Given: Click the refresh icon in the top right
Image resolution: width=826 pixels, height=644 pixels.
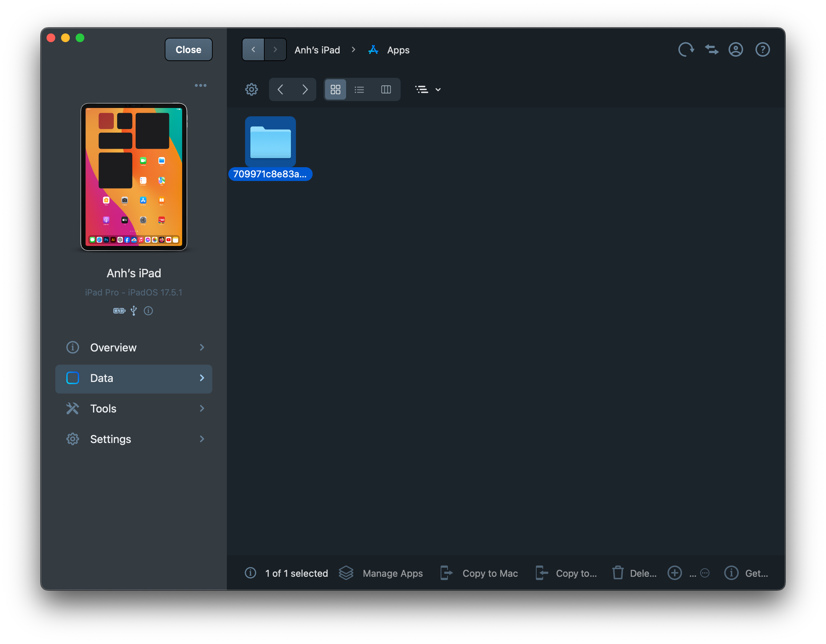Looking at the screenshot, I should tap(686, 49).
